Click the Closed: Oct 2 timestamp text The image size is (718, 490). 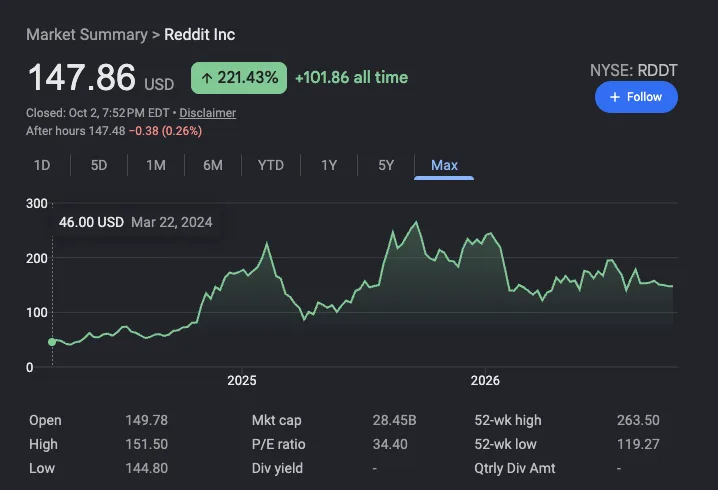[98, 113]
